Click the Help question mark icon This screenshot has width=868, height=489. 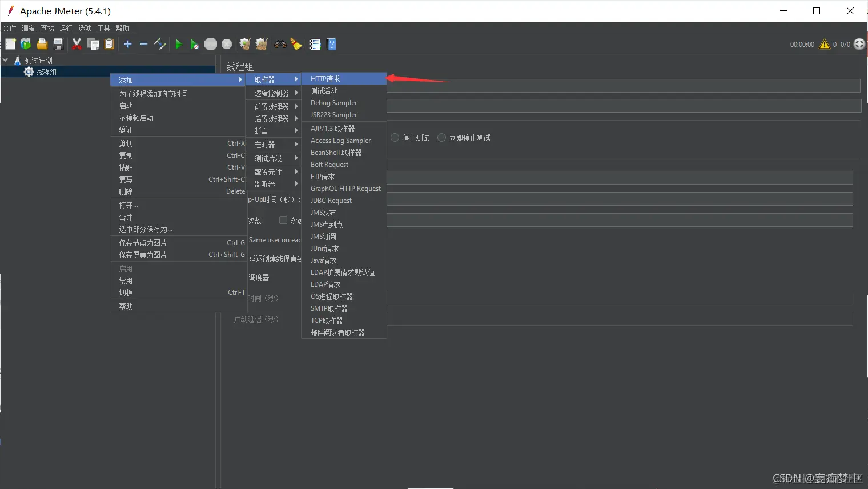click(331, 44)
